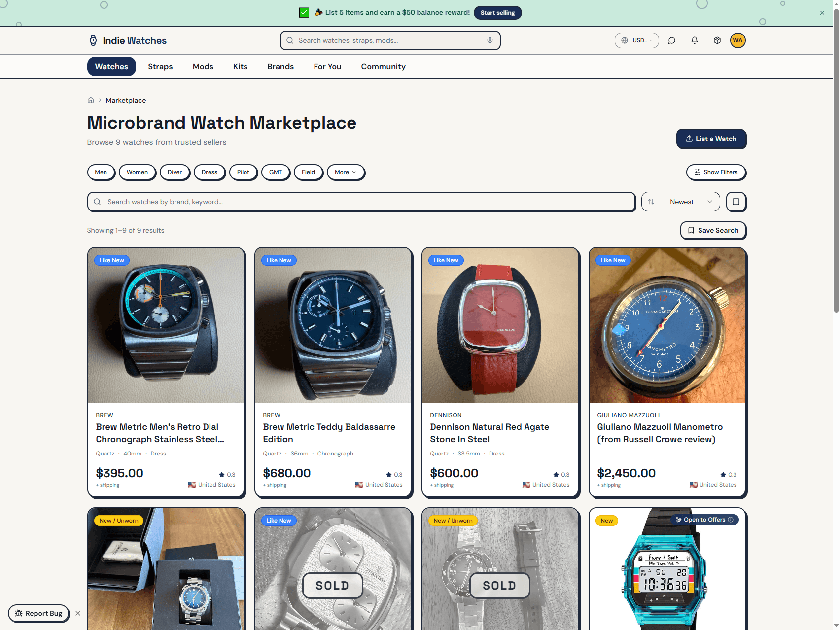
Task: Click the WA account avatar
Action: (x=737, y=40)
